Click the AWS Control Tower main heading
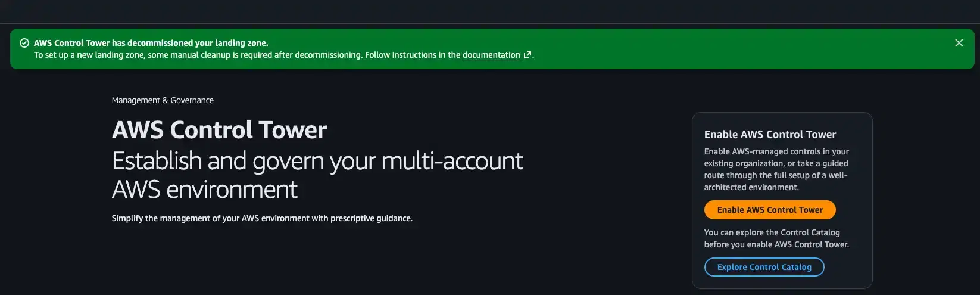Screen dimensions: 980x295 (x=219, y=130)
